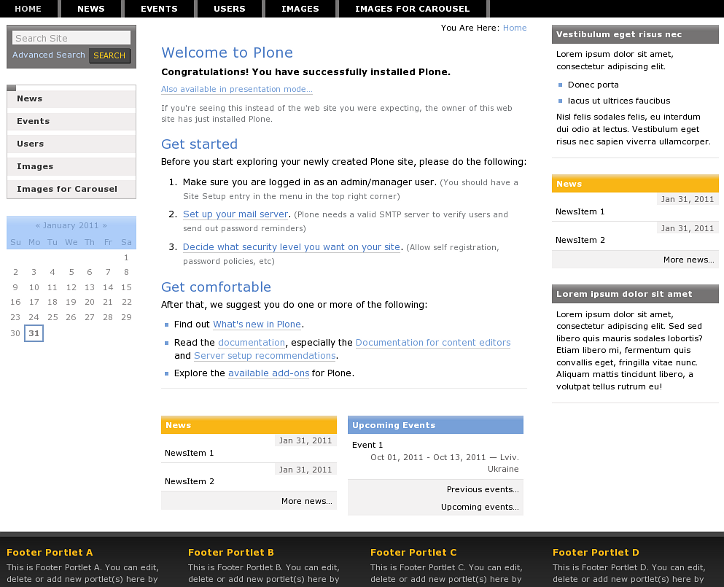The height and width of the screenshot is (587, 724).
Task: Open the documentation link
Action: tap(252, 343)
